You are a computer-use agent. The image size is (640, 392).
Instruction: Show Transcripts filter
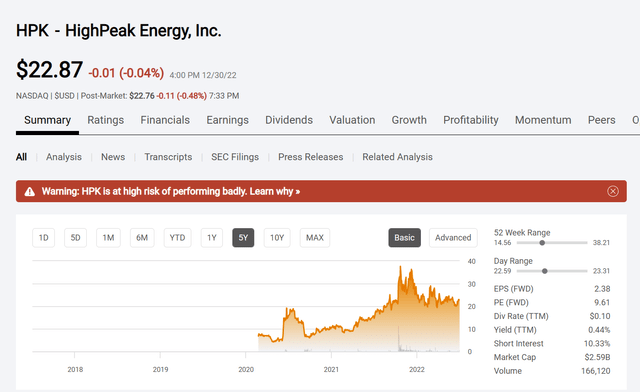[x=168, y=157]
